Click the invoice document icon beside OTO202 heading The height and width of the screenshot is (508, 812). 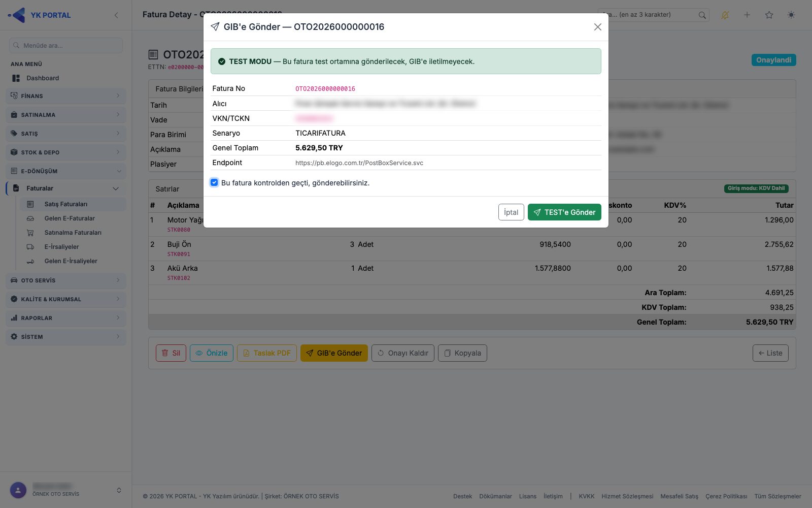[x=153, y=54]
